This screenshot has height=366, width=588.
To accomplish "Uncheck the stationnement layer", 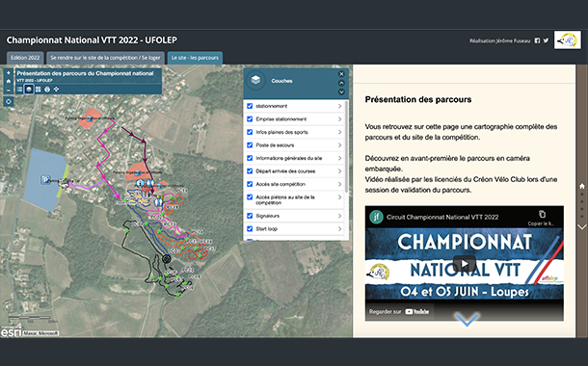I will coord(250,106).
